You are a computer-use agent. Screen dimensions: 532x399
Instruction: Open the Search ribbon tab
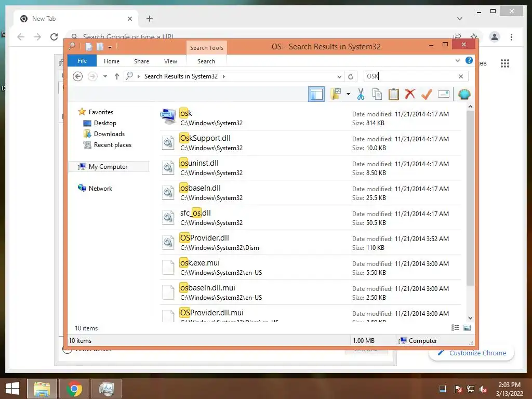tap(206, 61)
